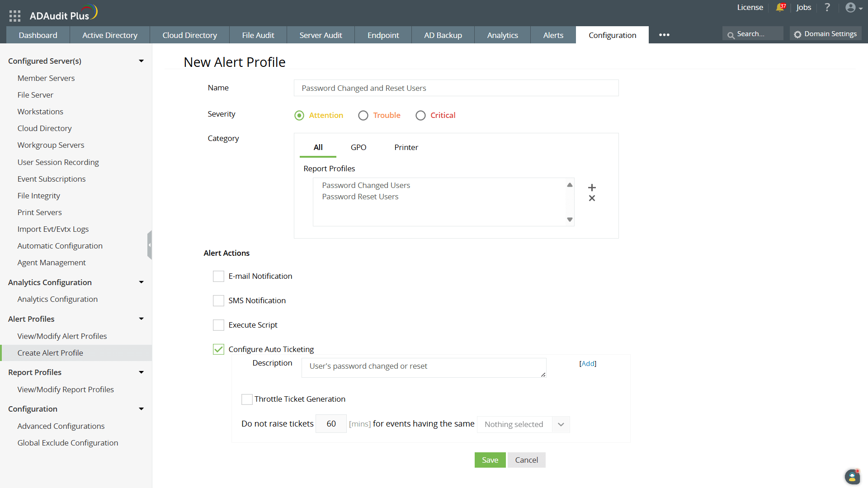Image resolution: width=868 pixels, height=488 pixels.
Task: Open the overflow menu in the navigation bar
Action: pos(664,34)
